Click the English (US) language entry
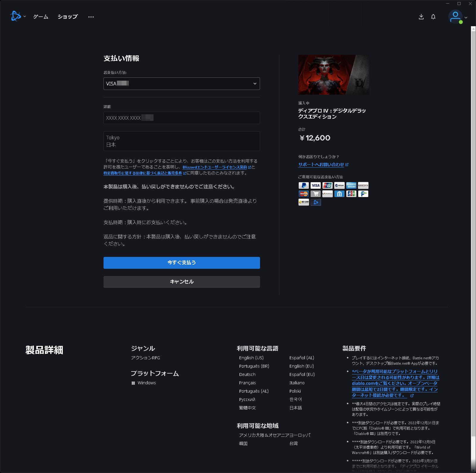Viewport: 476px width, 473px height. click(x=251, y=358)
